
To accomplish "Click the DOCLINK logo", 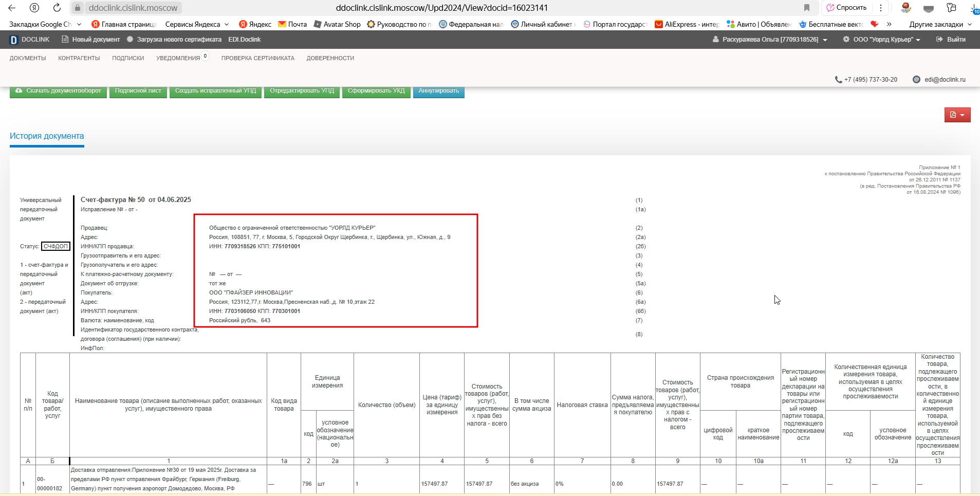I will [30, 40].
